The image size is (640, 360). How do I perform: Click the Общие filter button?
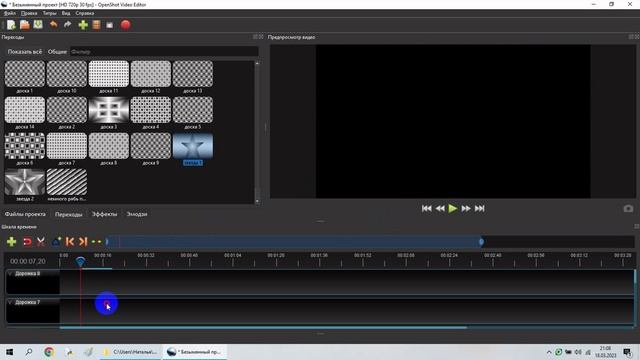click(57, 52)
